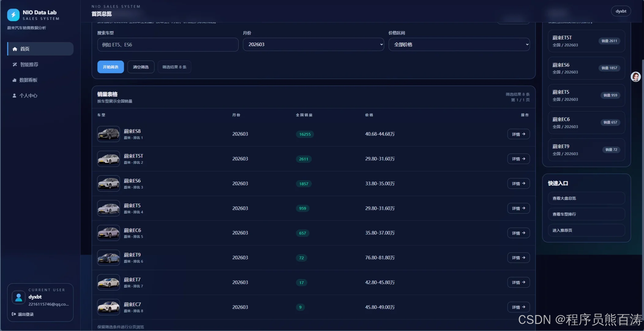Open 详情 for the 蔚来ET5 row

pos(519,208)
